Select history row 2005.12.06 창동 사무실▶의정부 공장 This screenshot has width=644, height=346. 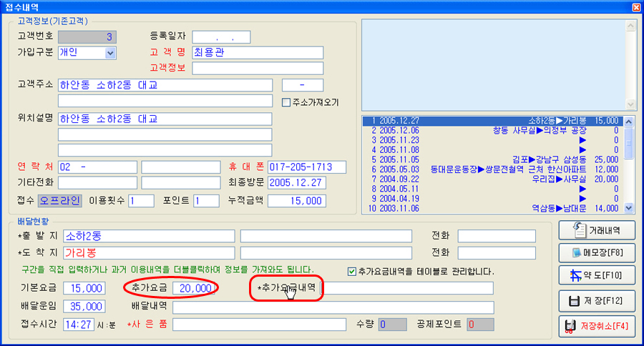(493, 131)
